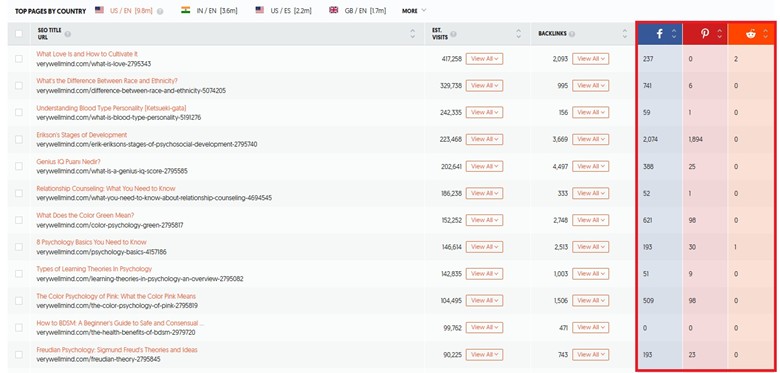
Task: Check the box for Race and Ethnicity row
Action: pos(19,86)
